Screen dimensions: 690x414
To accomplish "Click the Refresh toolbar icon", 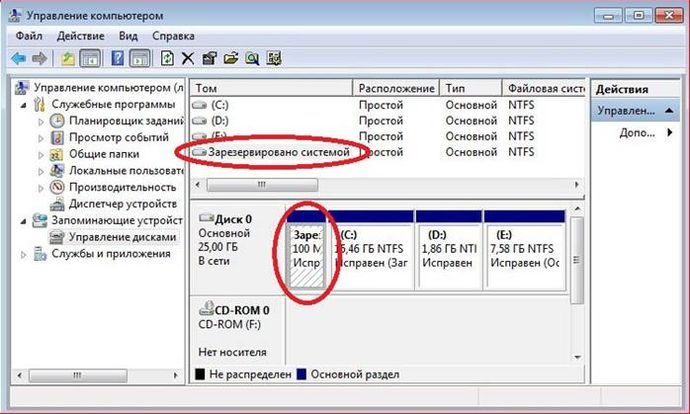I will 167,58.
